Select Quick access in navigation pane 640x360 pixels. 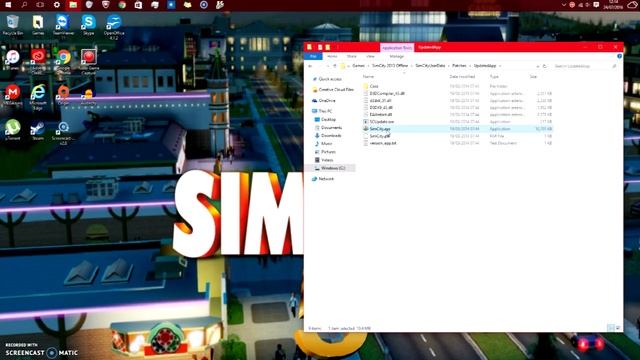[x=330, y=79]
